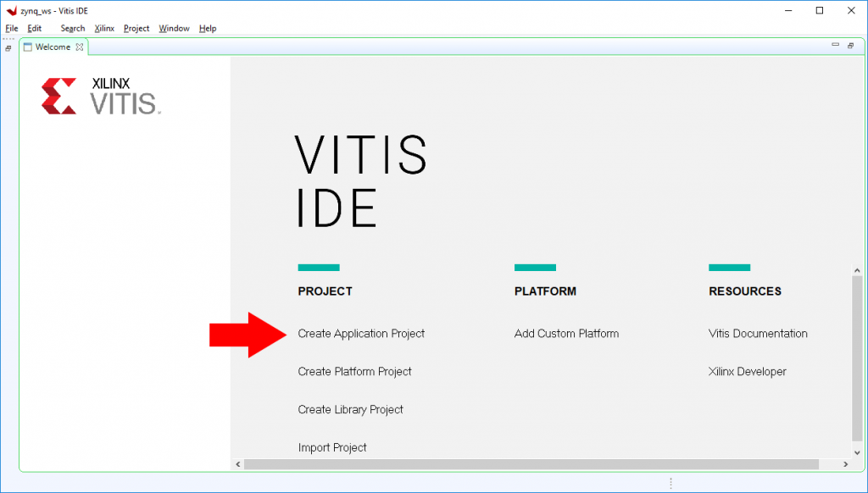Click the restore icon in the left trim bar
The image size is (868, 493).
pos(8,48)
